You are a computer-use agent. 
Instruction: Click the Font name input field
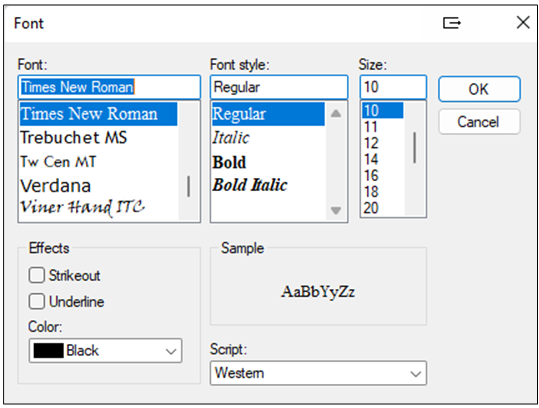point(109,87)
